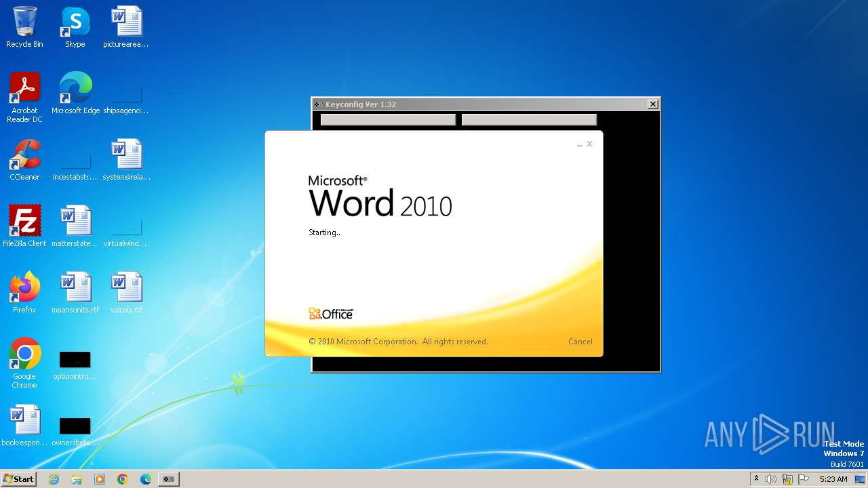868x488 pixels.
Task: Select the picturearea Word document icon
Action: pos(126,28)
